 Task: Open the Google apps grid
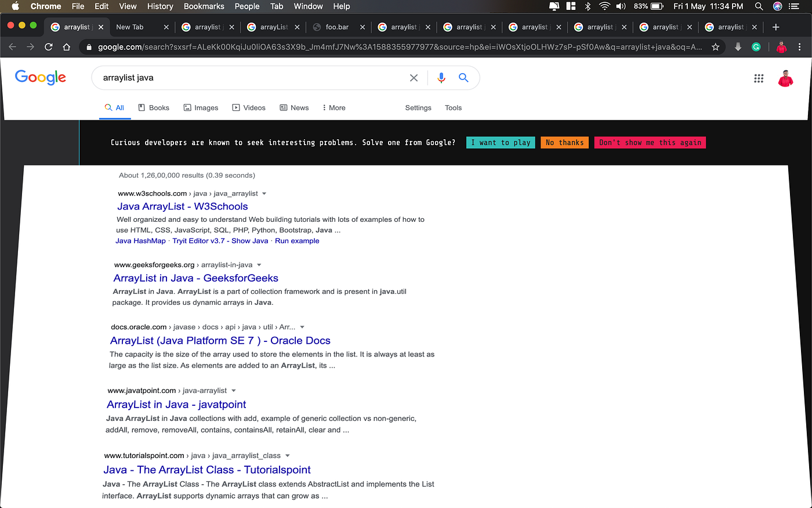(x=759, y=78)
